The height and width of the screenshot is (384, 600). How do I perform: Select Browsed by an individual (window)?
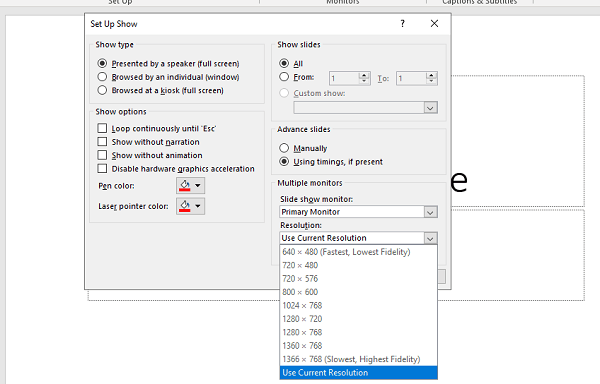click(x=102, y=77)
